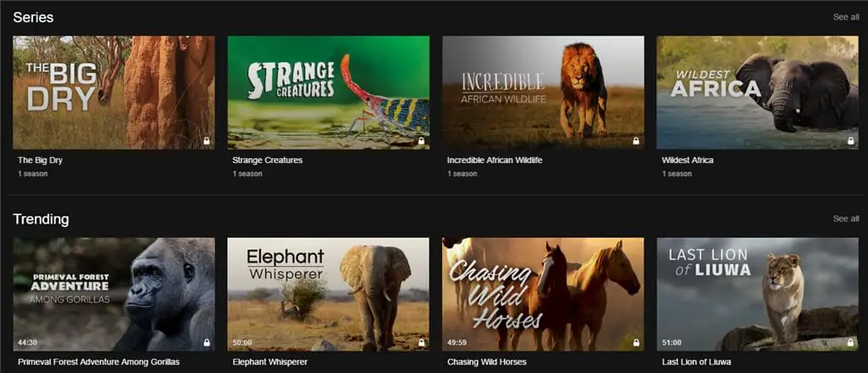868x373 pixels.
Task: Click Chasing Wild Horses title below thumbnail
Action: point(486,362)
